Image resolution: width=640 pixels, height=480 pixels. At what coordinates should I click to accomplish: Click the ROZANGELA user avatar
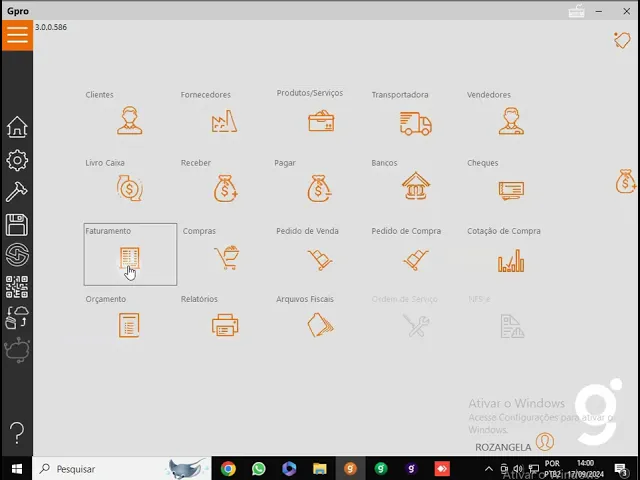(x=545, y=441)
